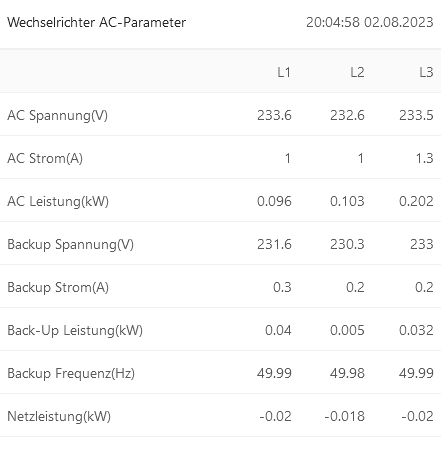This screenshot has width=441, height=462.
Task: Click the L2 column header
Action: click(x=357, y=72)
